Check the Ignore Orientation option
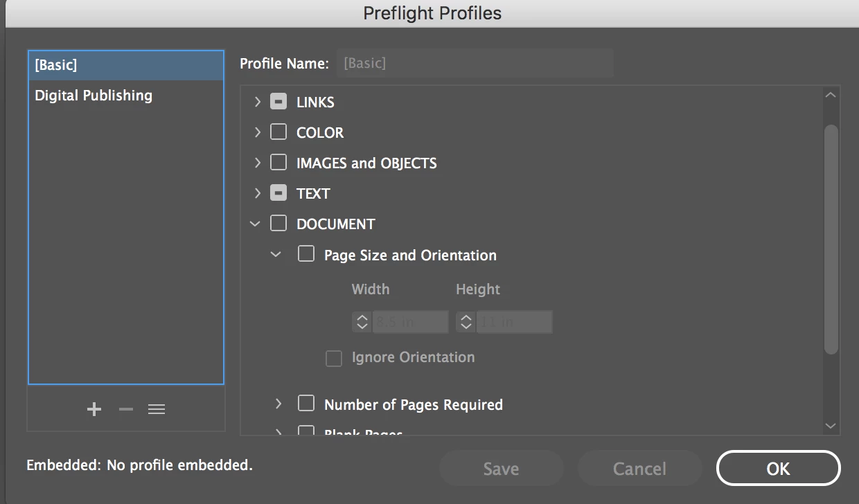859x504 pixels. tap(334, 358)
